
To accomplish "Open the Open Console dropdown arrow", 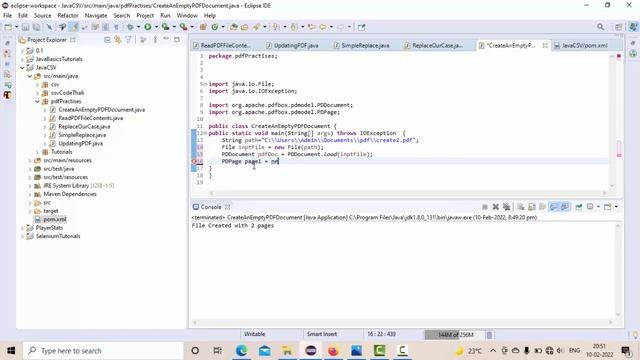I will (x=616, y=207).
